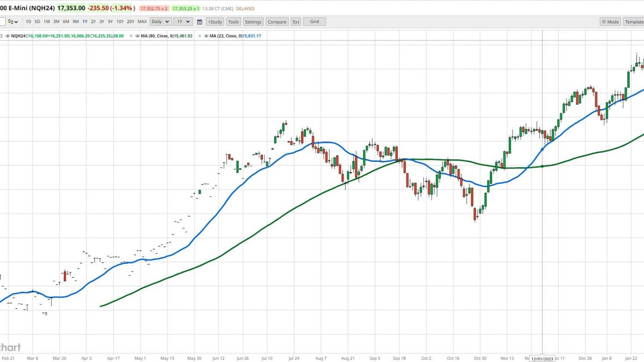Click the 12/01/2023 crosshair date marker
This screenshot has height=362, width=644.
point(542,358)
